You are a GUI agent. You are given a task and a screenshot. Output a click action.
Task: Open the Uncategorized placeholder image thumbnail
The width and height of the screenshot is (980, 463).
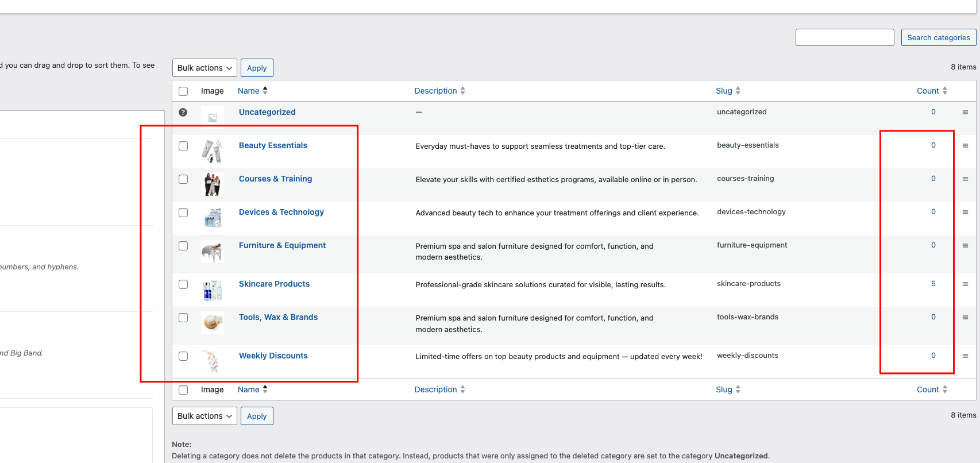(x=213, y=118)
